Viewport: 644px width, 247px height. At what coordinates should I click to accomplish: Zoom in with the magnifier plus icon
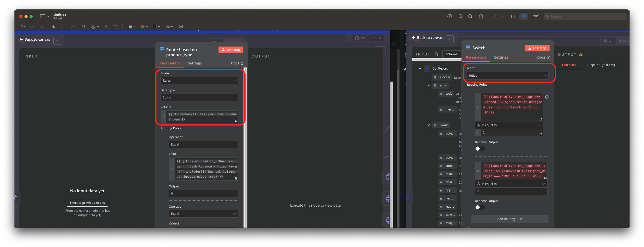[x=470, y=16]
